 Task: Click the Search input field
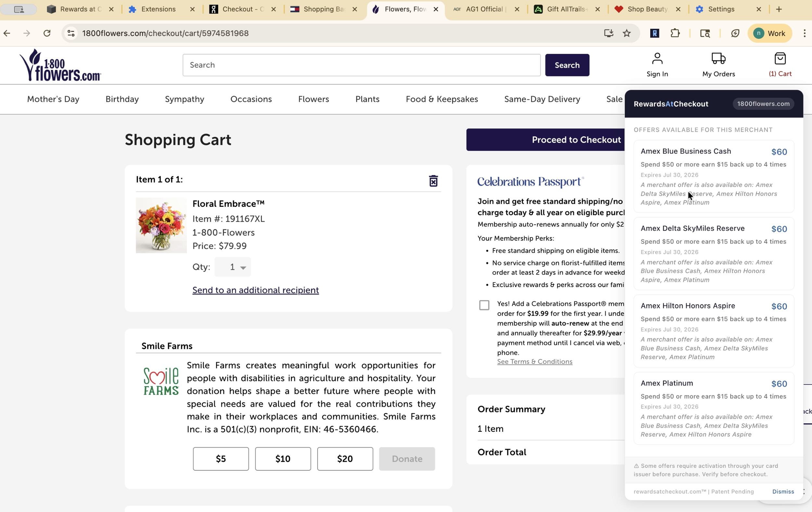point(361,65)
